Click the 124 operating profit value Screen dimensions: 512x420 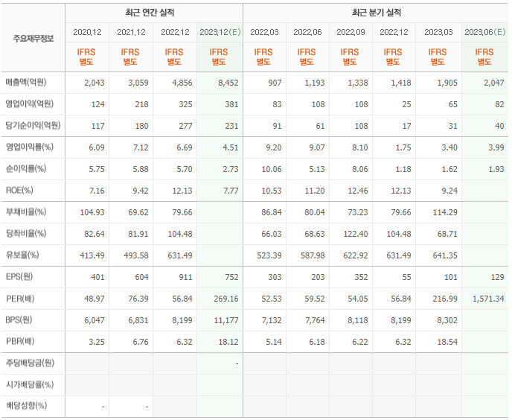click(x=98, y=104)
